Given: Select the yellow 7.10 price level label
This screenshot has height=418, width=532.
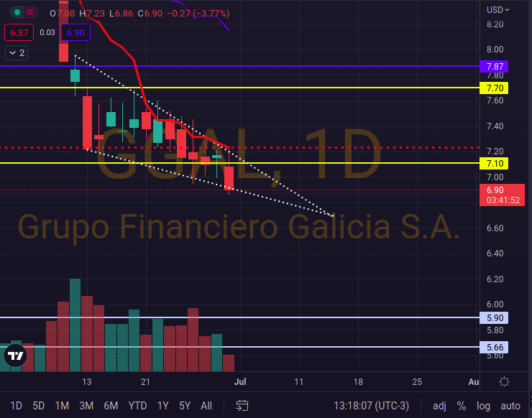Looking at the screenshot, I should [x=494, y=164].
